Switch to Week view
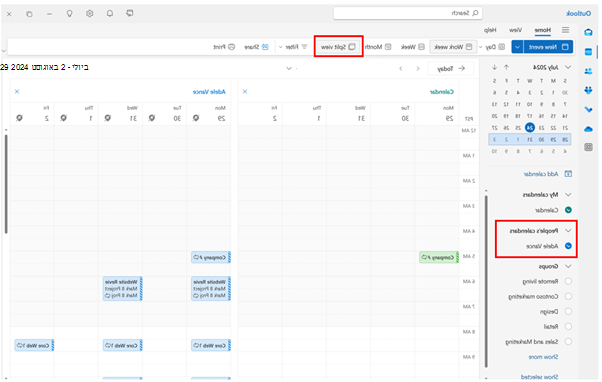Screen dimensions: 602x382 (x=413, y=47)
